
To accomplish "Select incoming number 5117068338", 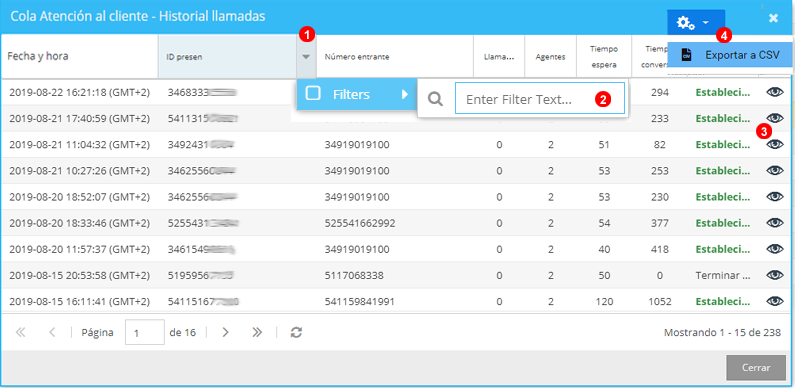I will pos(354,275).
